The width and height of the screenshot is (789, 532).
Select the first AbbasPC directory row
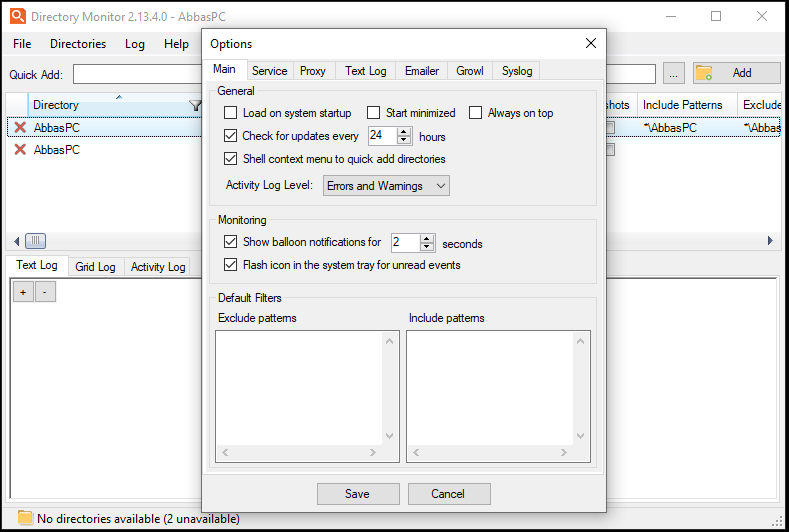tap(105, 127)
